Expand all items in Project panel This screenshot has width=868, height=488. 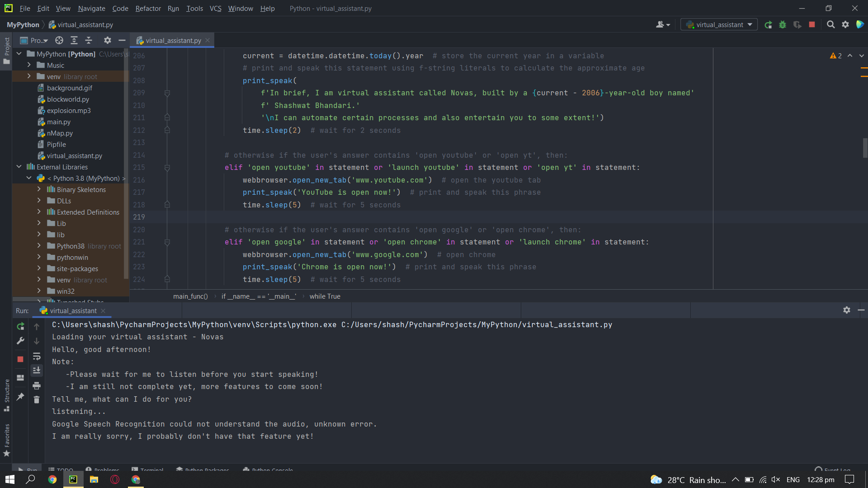pyautogui.click(x=74, y=40)
